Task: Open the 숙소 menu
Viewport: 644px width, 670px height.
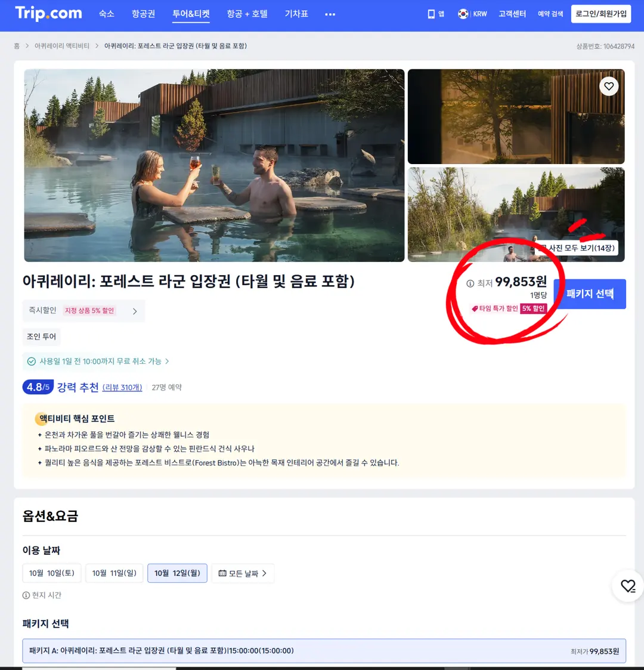Action: [106, 14]
